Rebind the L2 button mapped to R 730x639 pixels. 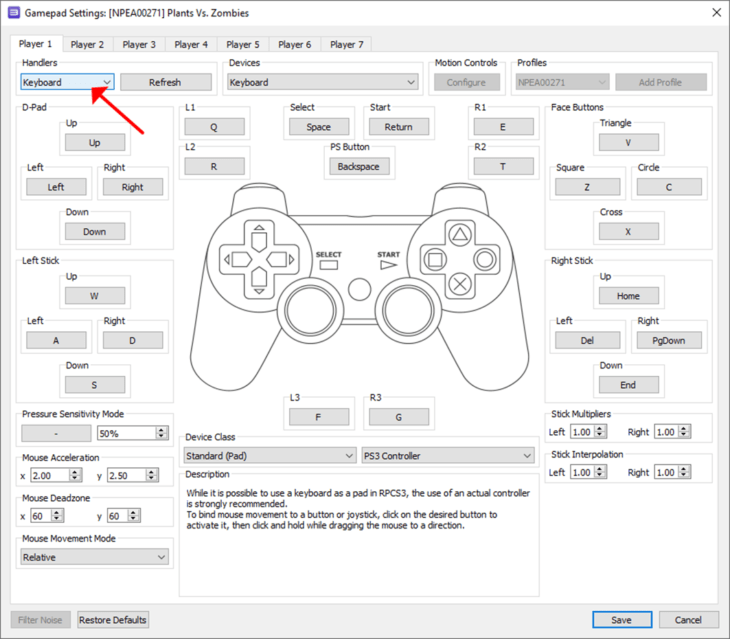[x=214, y=167]
